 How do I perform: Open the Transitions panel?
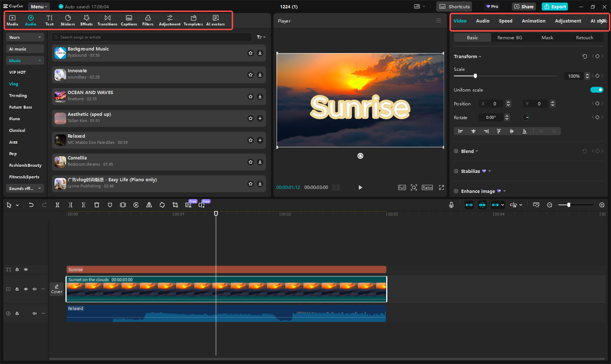pyautogui.click(x=107, y=20)
